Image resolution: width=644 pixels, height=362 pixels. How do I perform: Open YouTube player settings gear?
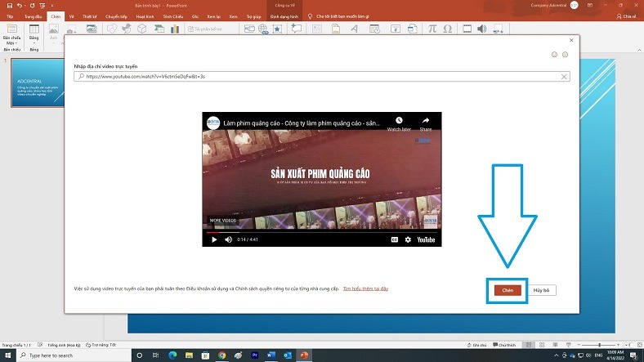pyautogui.click(x=408, y=239)
